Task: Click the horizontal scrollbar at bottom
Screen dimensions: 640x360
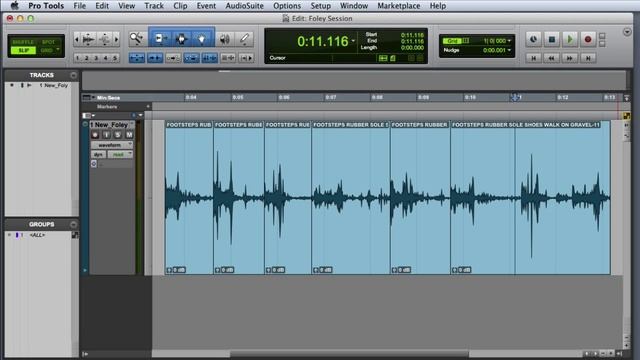Action: pos(349,353)
